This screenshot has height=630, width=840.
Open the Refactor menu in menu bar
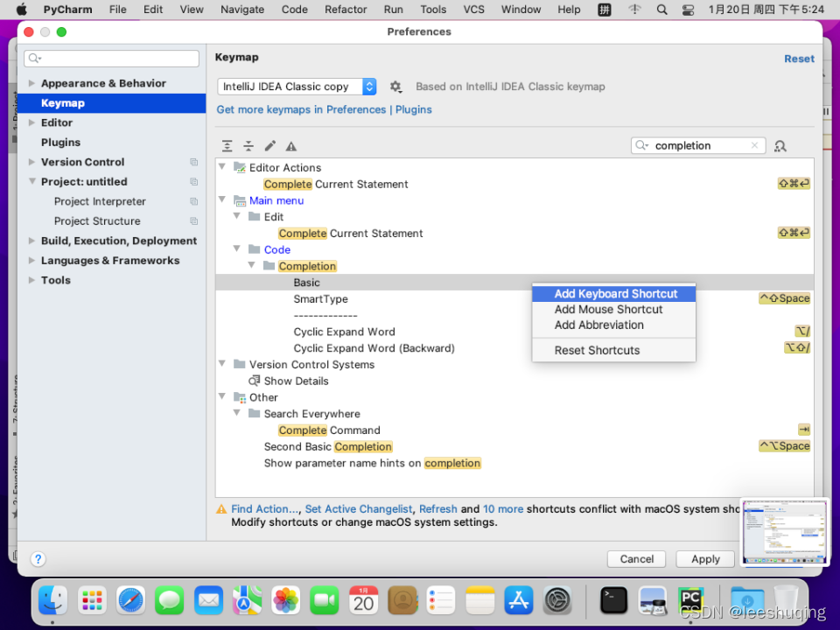(346, 10)
